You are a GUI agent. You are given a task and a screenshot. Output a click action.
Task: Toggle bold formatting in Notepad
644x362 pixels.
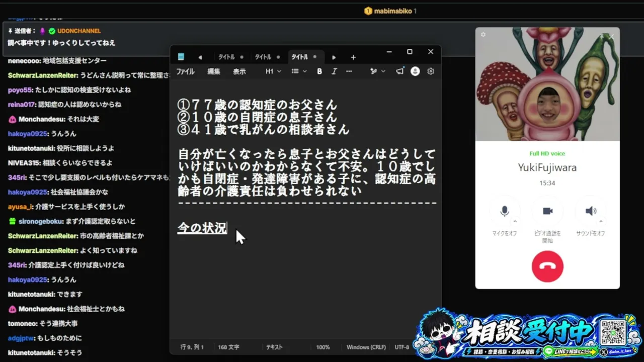[x=319, y=71]
